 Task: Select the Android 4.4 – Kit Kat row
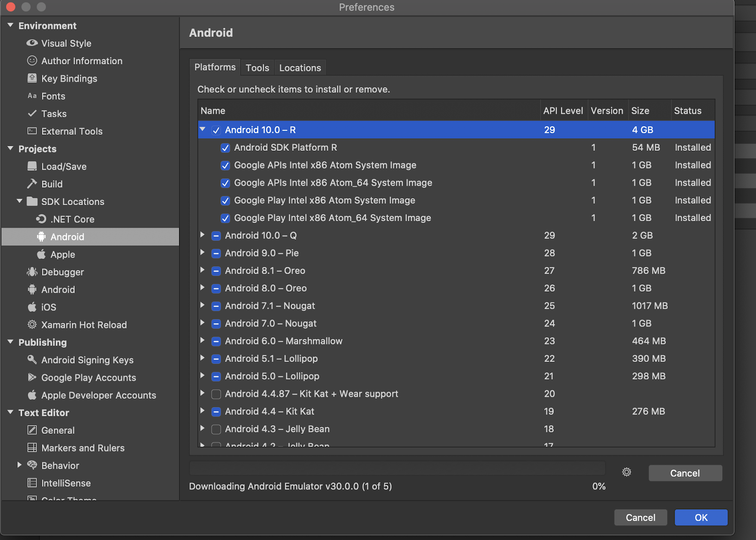click(456, 411)
